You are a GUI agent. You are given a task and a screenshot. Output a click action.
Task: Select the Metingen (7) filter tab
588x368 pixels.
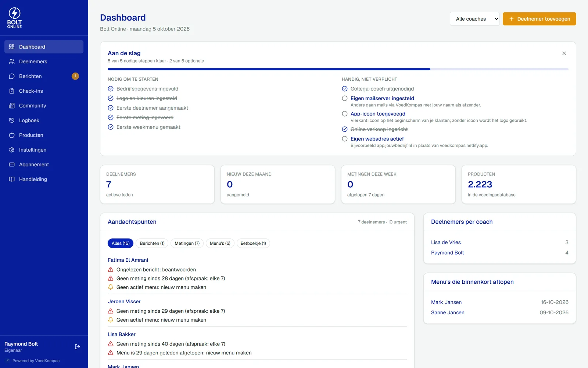pos(187,243)
